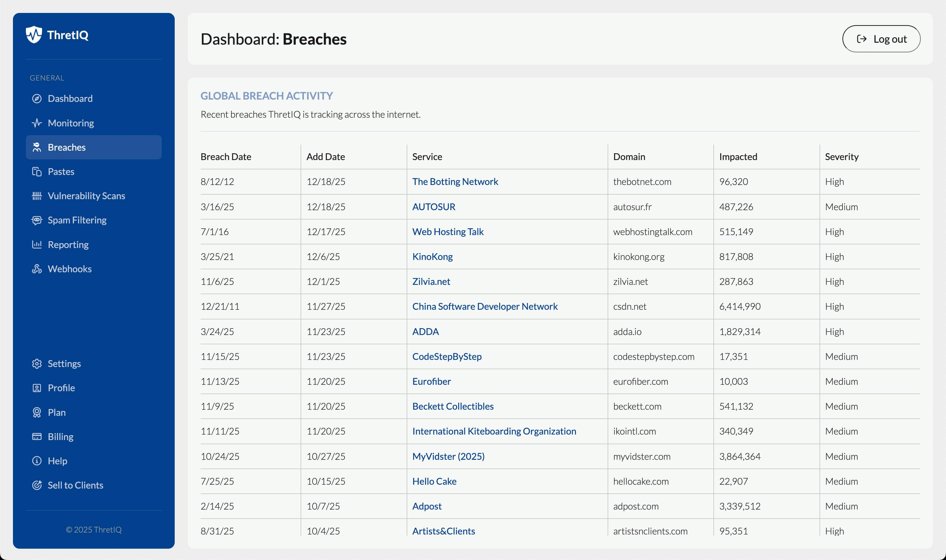Click the Dashboard compass icon
This screenshot has width=946, height=560.
[37, 99]
